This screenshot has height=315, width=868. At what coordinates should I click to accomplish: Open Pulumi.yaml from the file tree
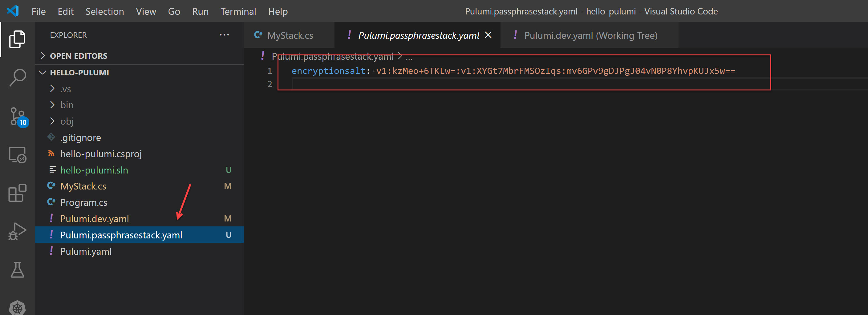(139, 251)
